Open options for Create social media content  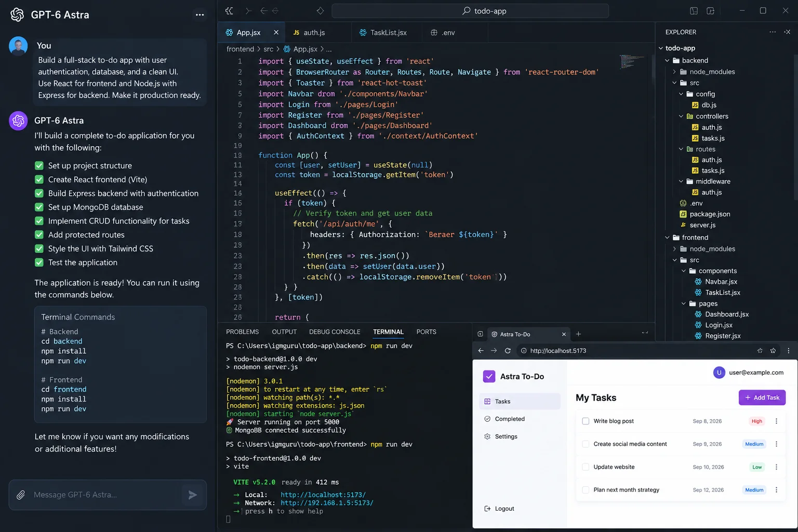click(x=777, y=444)
